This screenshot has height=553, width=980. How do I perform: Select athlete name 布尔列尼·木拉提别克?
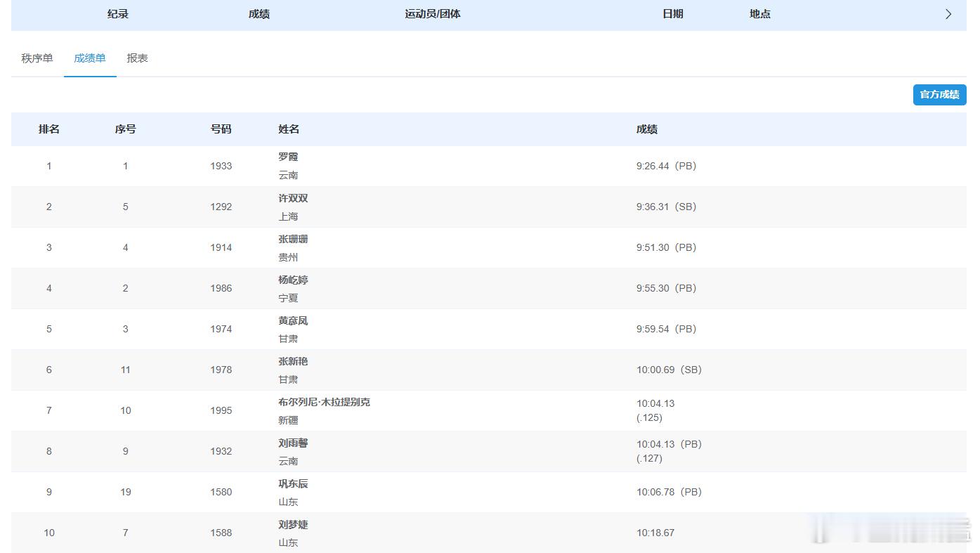[324, 402]
